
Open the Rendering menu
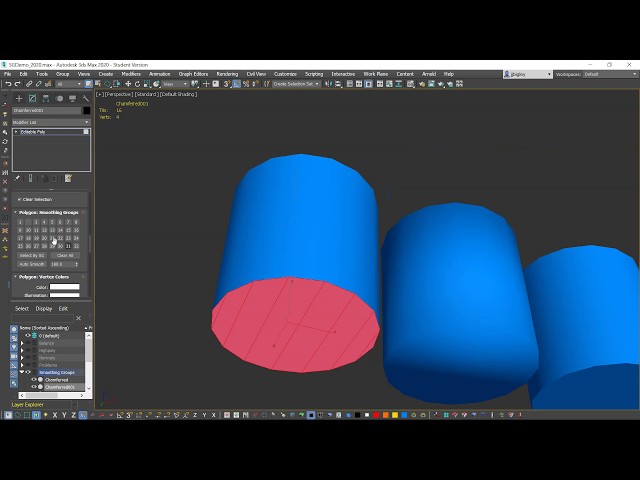[227, 74]
